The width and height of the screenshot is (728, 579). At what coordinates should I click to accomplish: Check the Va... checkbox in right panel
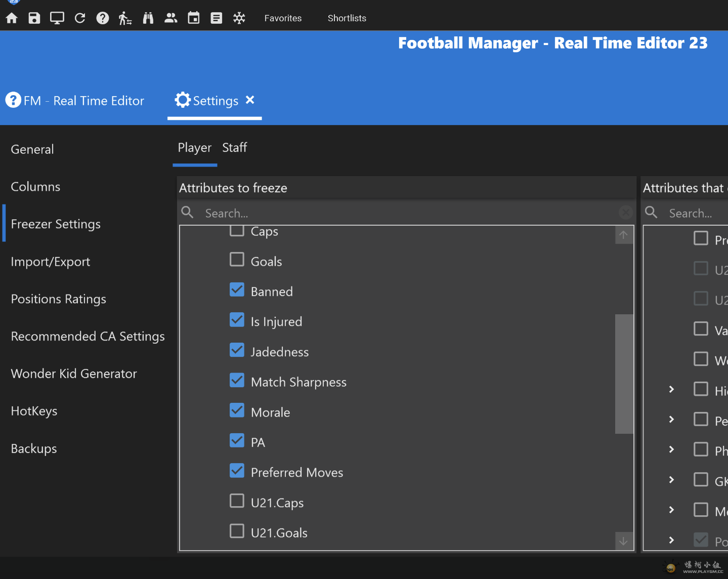point(701,328)
